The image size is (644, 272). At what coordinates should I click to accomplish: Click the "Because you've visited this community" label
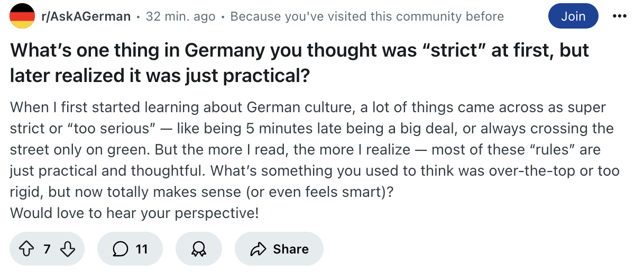point(367,16)
